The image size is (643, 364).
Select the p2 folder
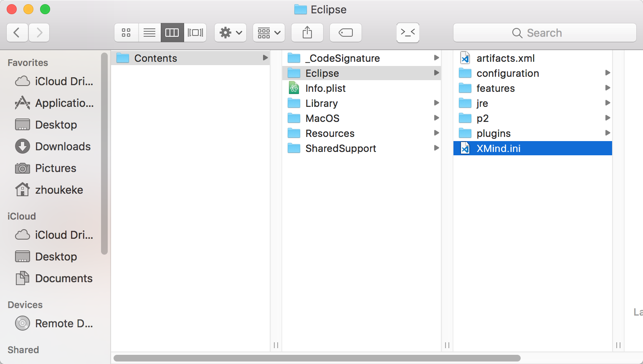tap(533, 118)
